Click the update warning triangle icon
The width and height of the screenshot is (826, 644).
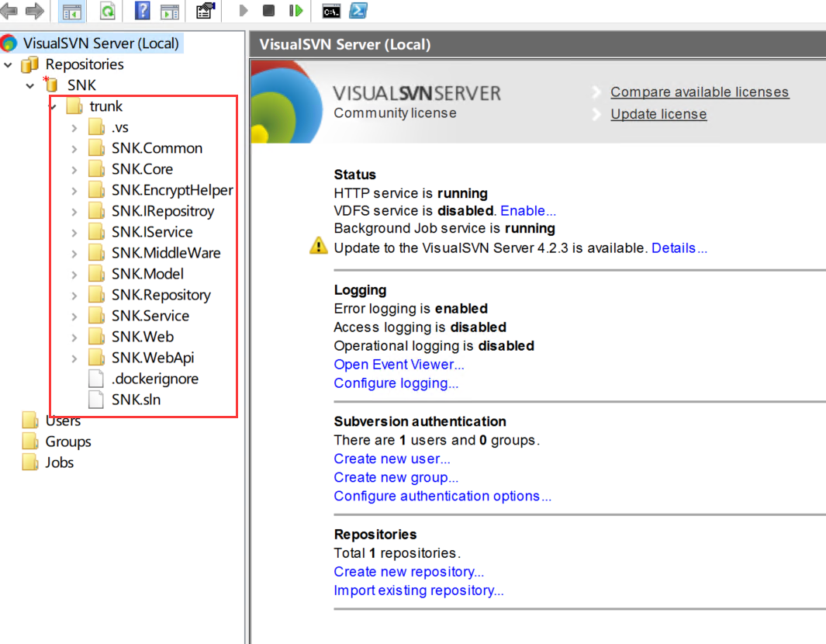[318, 246]
